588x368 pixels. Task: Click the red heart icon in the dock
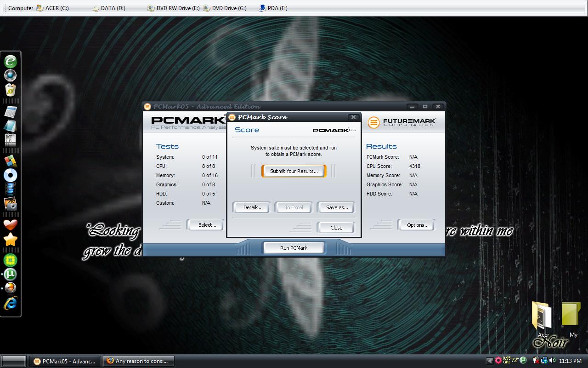pyautogui.click(x=10, y=225)
